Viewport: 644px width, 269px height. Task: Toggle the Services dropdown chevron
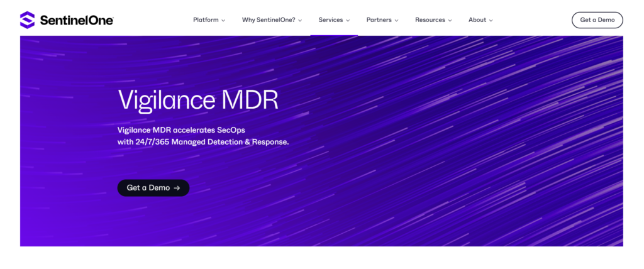click(x=348, y=20)
